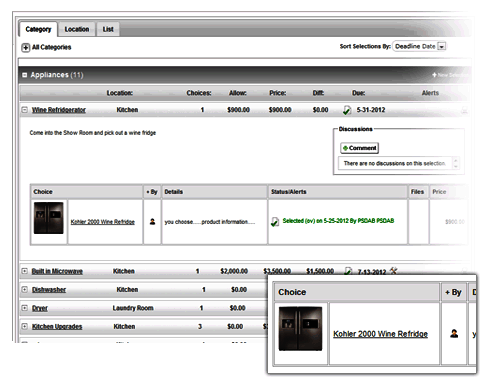Switch to the Category tab

click(x=38, y=29)
